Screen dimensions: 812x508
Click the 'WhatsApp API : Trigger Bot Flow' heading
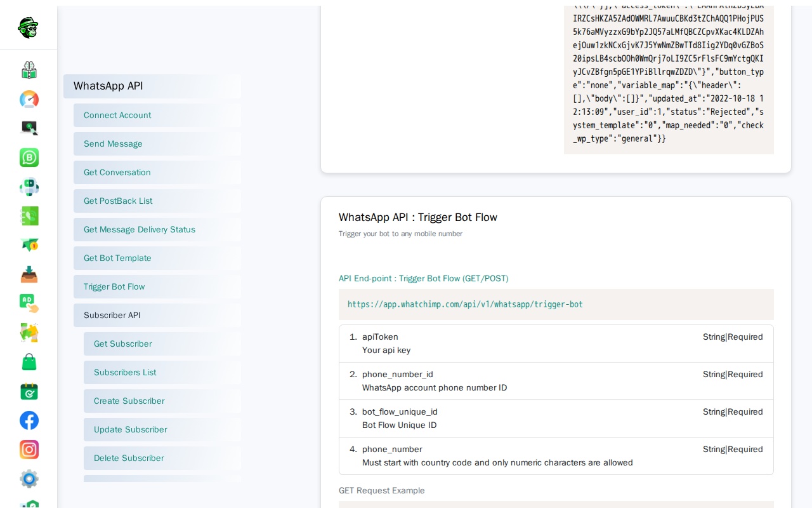click(x=418, y=217)
